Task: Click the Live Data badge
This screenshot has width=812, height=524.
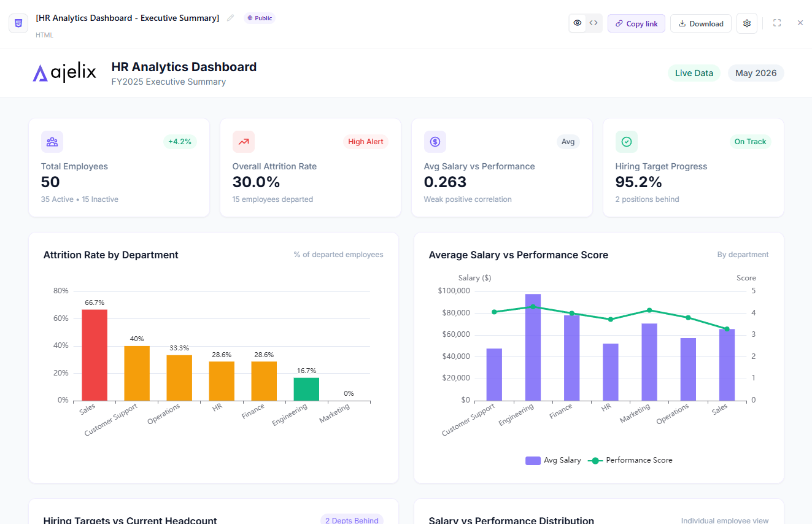Action: click(694, 73)
